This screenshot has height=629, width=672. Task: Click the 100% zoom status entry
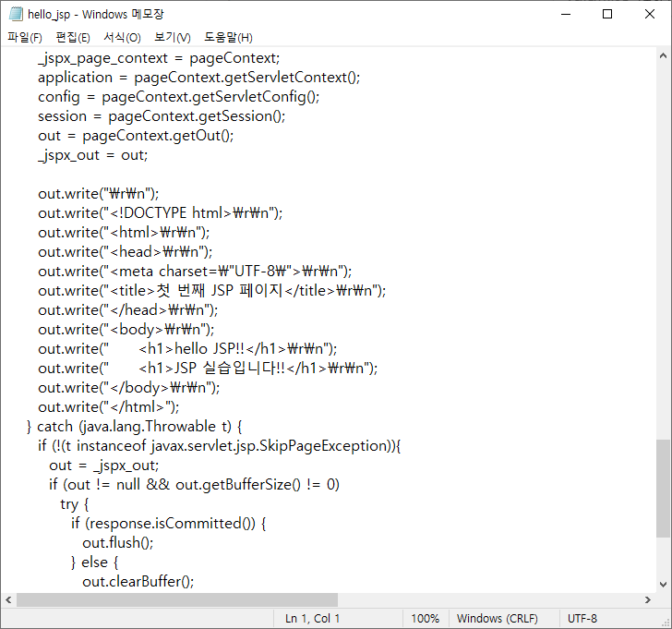(426, 618)
